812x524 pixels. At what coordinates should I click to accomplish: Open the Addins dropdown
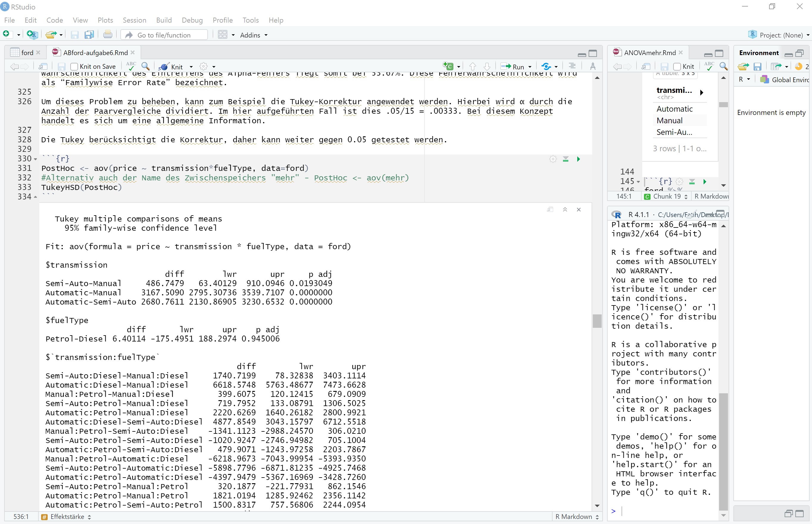point(253,35)
